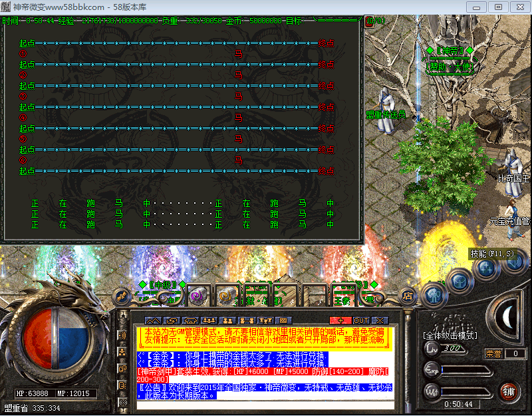The width and height of the screenshot is (532, 416).
Task: Open the inventory bag round button
Action: pos(460,282)
